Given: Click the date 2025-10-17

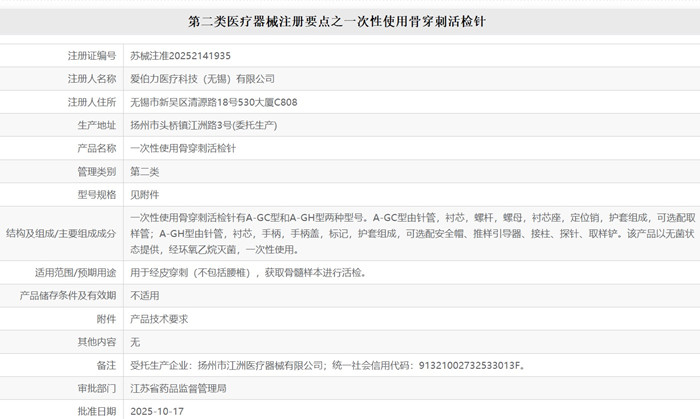Looking at the screenshot, I should (x=157, y=411).
